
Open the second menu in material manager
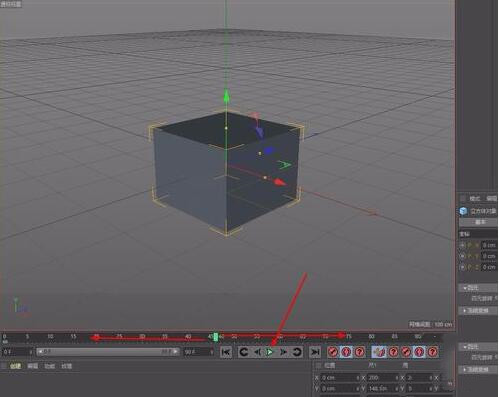point(32,366)
